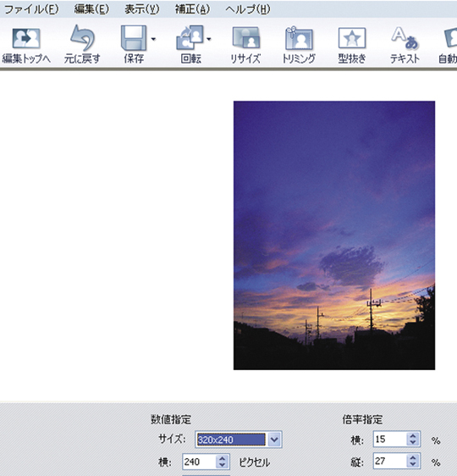The width and height of the screenshot is (457, 476).
Task: Click the 編集トップへ toolbar icon
Action: [26, 39]
